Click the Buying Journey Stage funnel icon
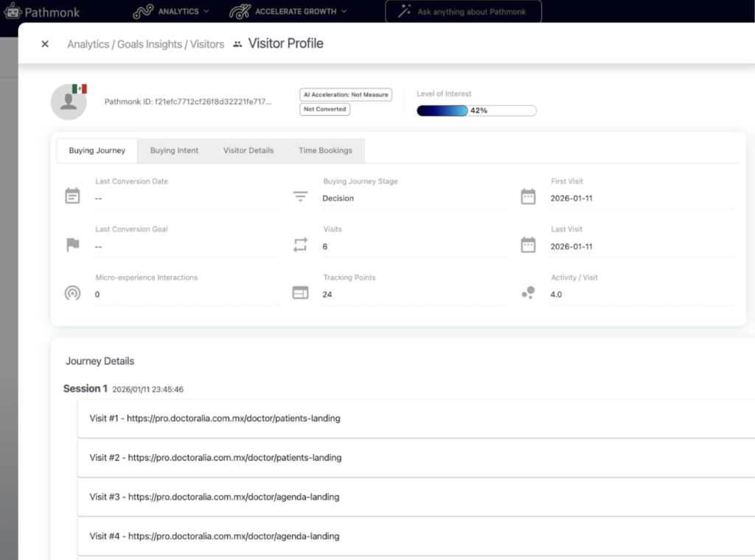 point(300,197)
